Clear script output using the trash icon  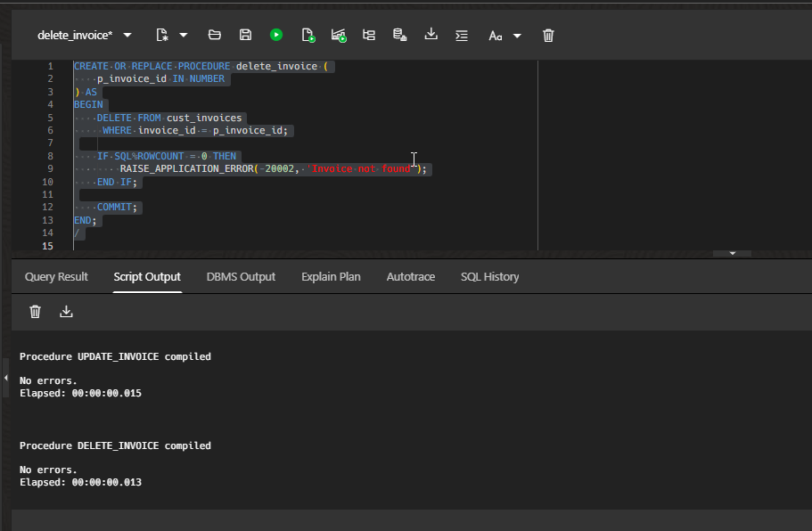point(35,311)
